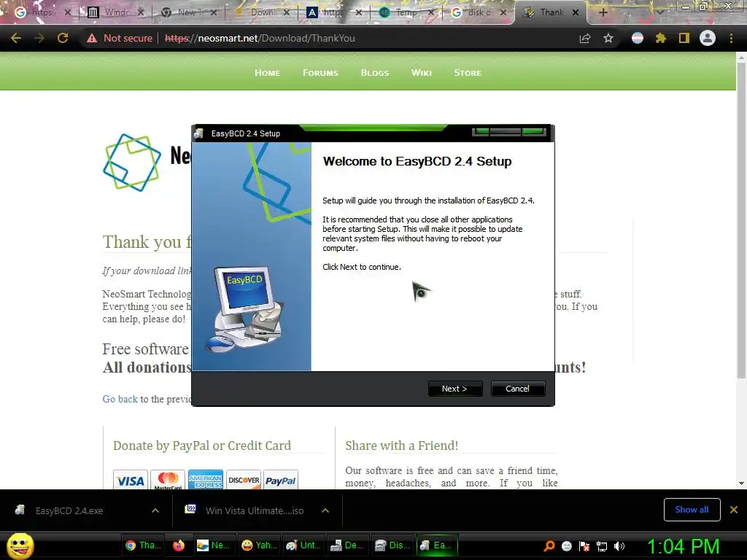Reload the neosmart.net page
This screenshot has height=560, width=747.
click(x=63, y=38)
